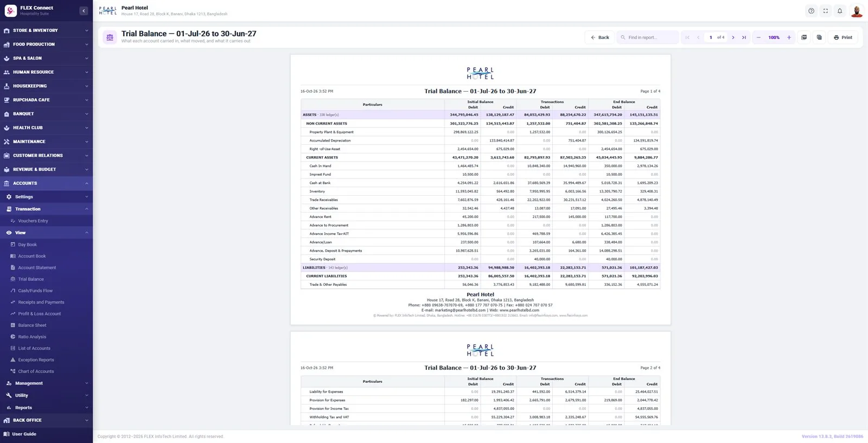Viewport: 868px width, 443px height.
Task: Open the Day Book view
Action: (x=27, y=245)
